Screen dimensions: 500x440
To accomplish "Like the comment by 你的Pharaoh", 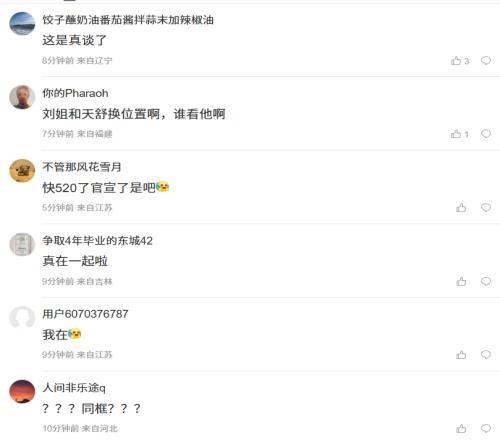I will tap(460, 134).
